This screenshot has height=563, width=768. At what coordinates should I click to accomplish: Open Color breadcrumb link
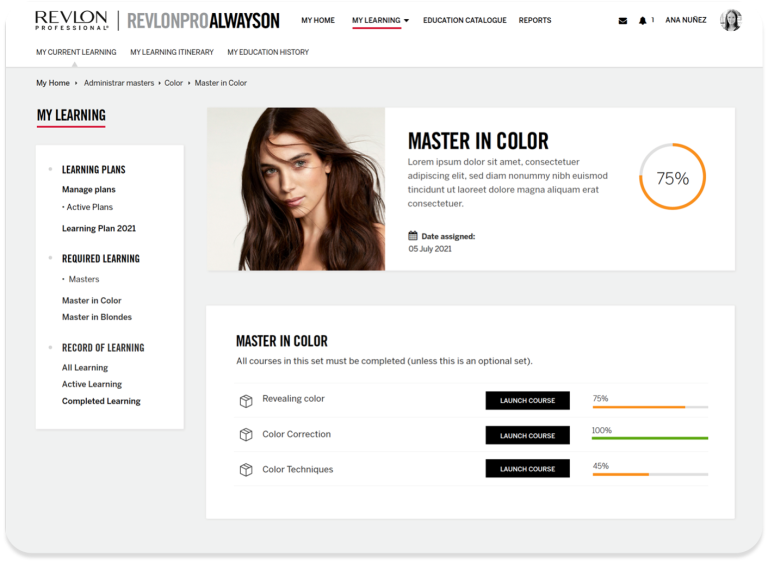click(x=173, y=83)
